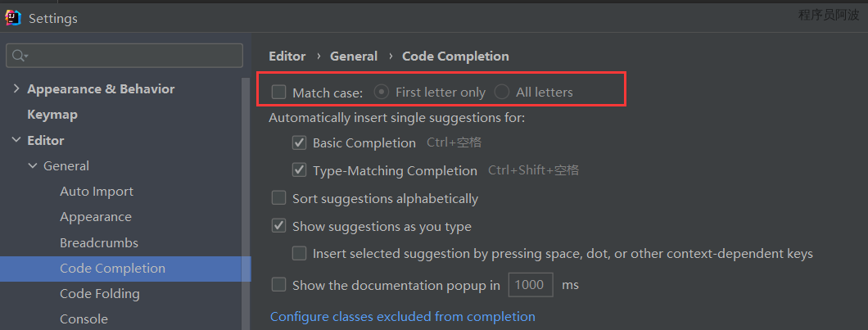Expand Appearance & Behavior section
The width and height of the screenshot is (868, 330).
pos(16,88)
